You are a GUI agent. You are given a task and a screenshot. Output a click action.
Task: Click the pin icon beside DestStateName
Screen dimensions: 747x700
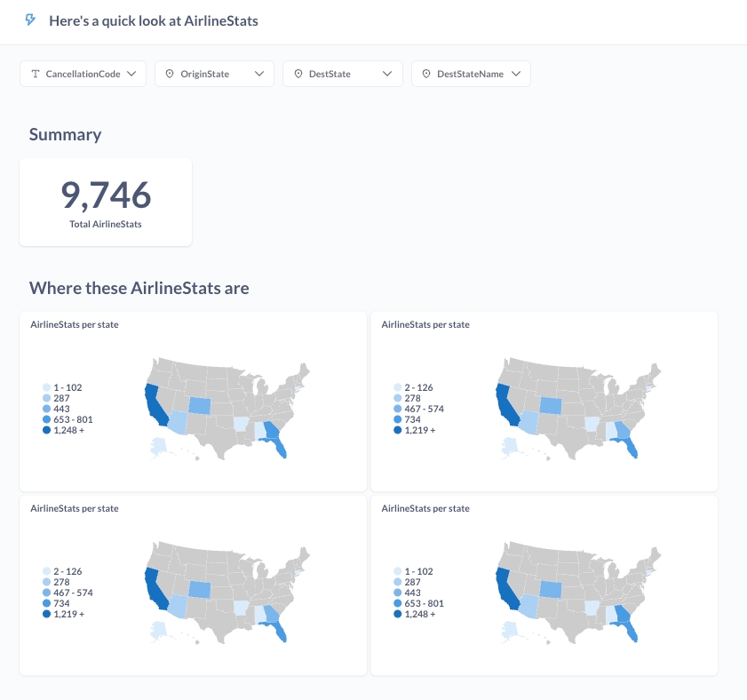[426, 75]
